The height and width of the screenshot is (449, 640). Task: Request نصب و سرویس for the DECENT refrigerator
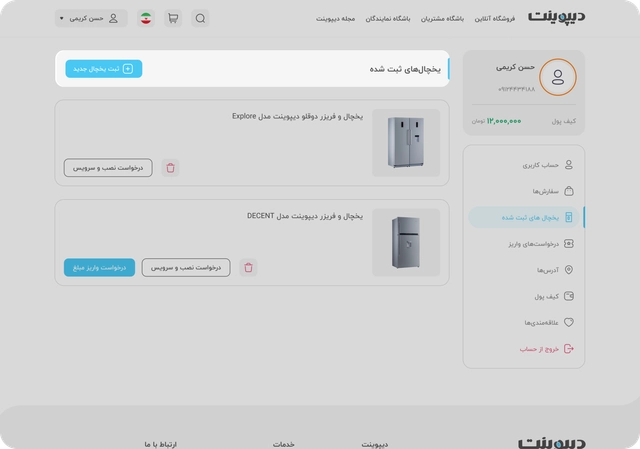point(186,267)
